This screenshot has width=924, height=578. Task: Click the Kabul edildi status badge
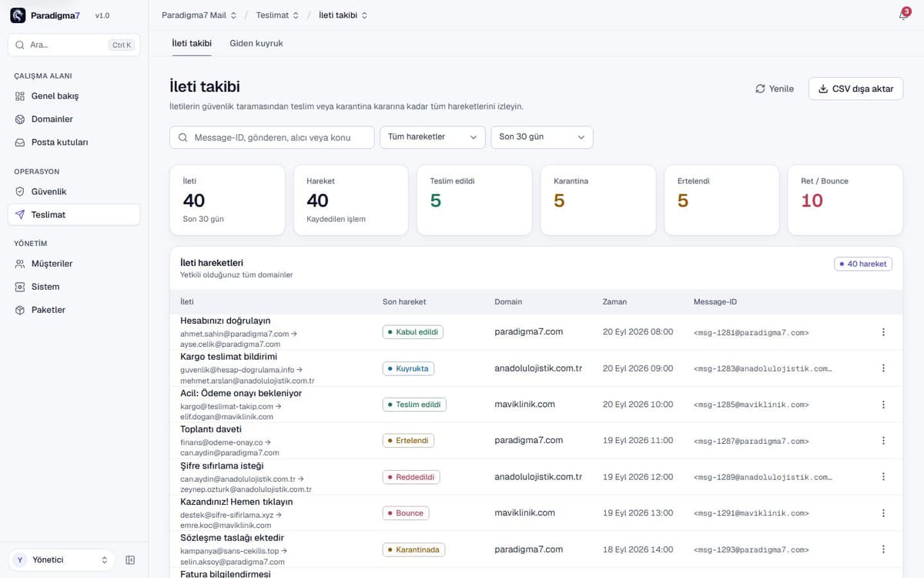(413, 332)
